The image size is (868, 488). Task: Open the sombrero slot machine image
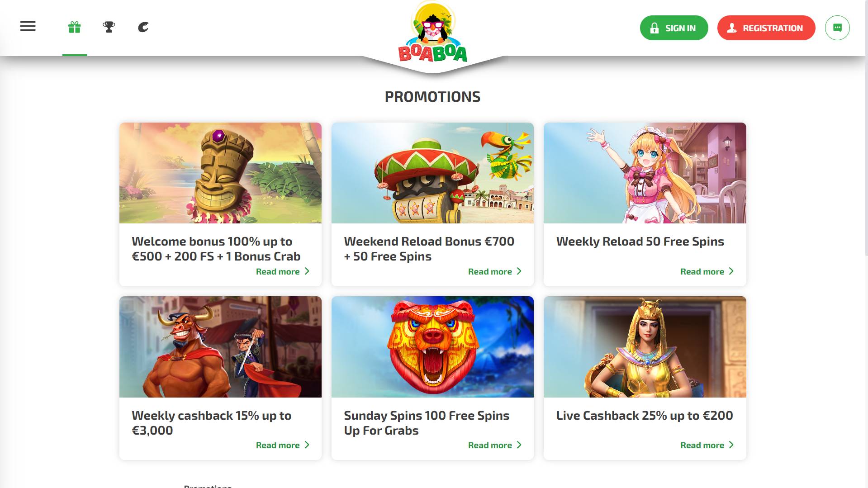[432, 173]
